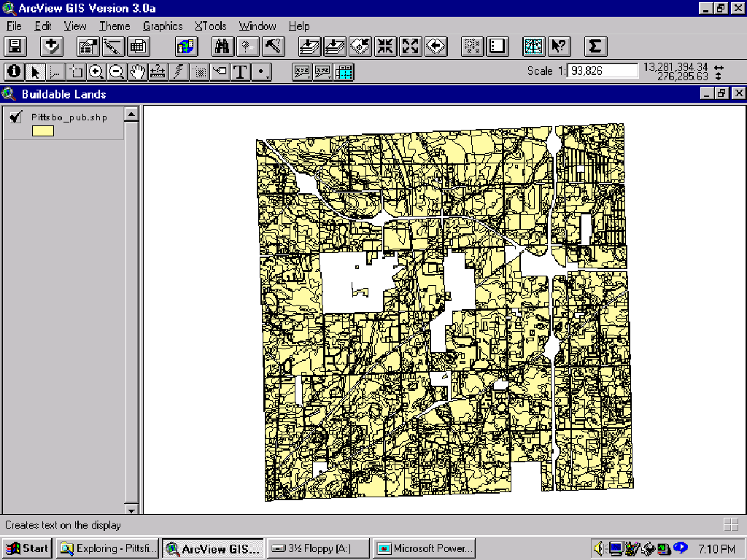Screen dimensions: 747x560
Task: Click the fixed Zoom Out arrows button
Action: [410, 47]
